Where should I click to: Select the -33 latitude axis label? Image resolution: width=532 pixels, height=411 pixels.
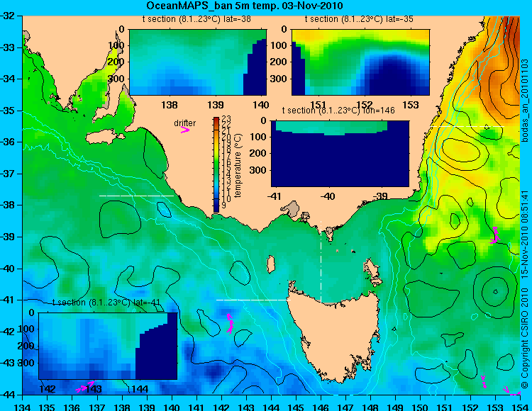click(7, 47)
